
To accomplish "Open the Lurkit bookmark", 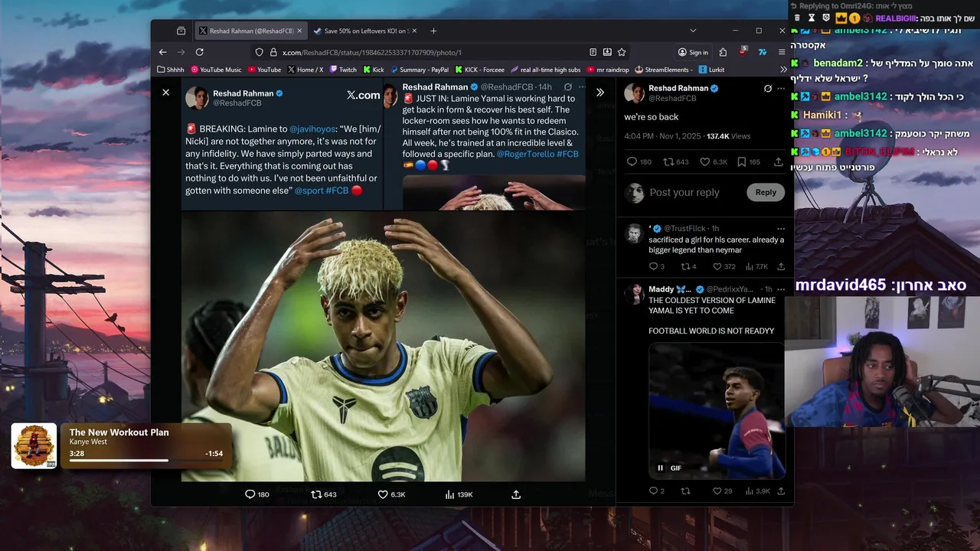I will point(711,70).
